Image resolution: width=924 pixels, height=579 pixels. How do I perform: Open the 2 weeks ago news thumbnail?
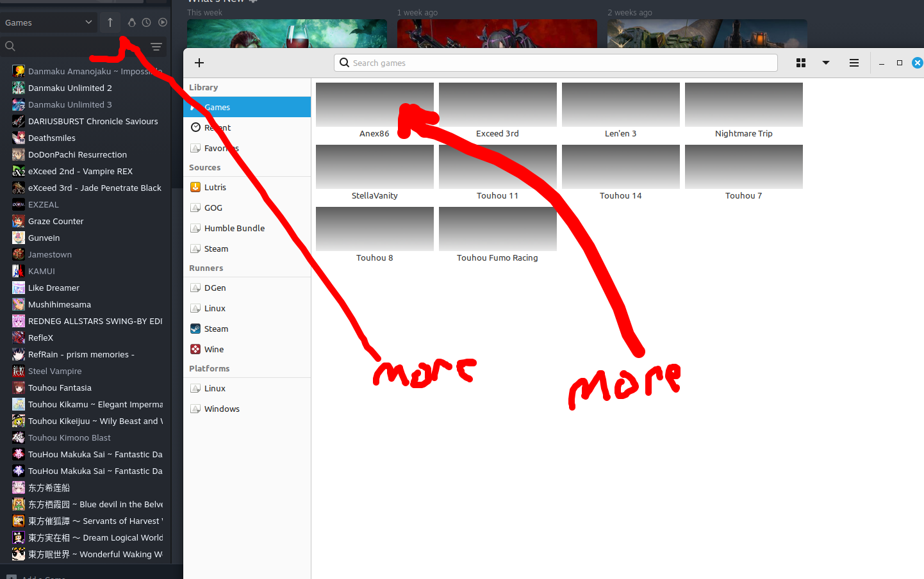click(707, 33)
